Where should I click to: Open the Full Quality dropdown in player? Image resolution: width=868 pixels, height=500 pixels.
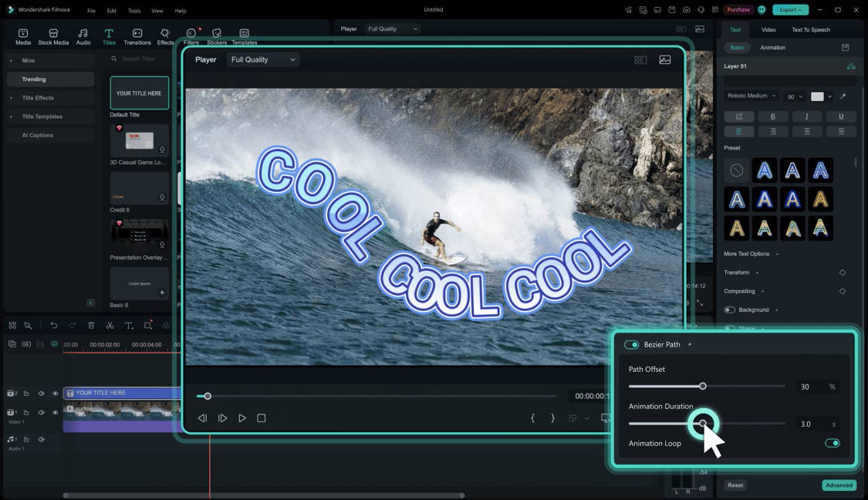(263, 60)
